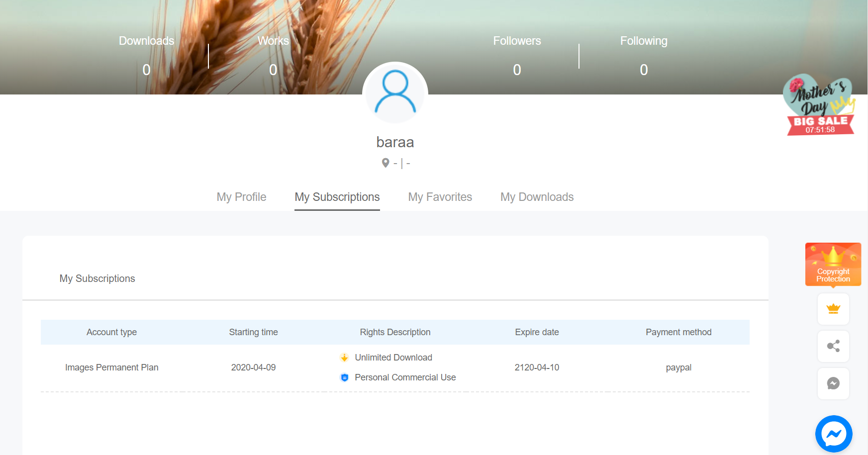Image resolution: width=868 pixels, height=455 pixels.
Task: Click the location pin icon under username
Action: point(386,163)
